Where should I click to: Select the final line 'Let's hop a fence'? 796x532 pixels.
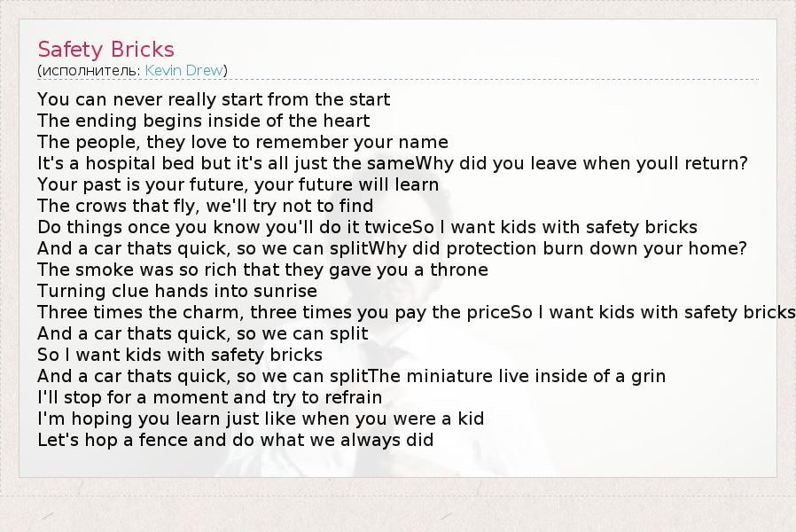[x=235, y=440]
